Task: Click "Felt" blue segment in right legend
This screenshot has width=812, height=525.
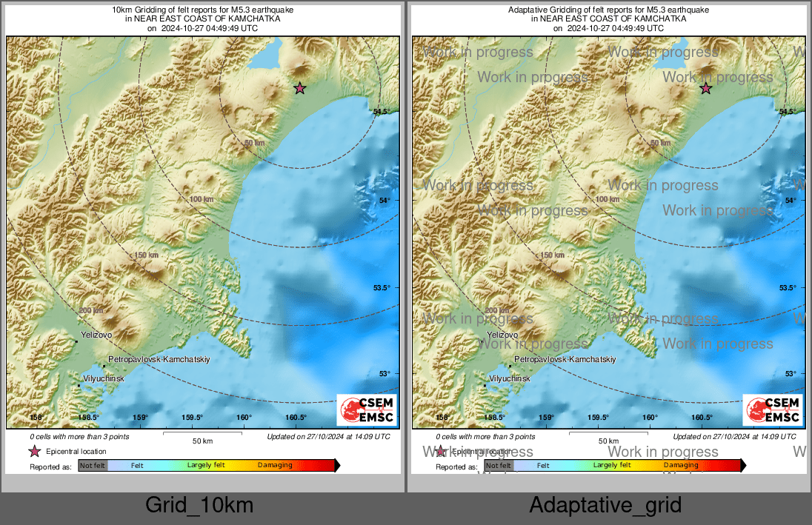Action: tap(543, 466)
